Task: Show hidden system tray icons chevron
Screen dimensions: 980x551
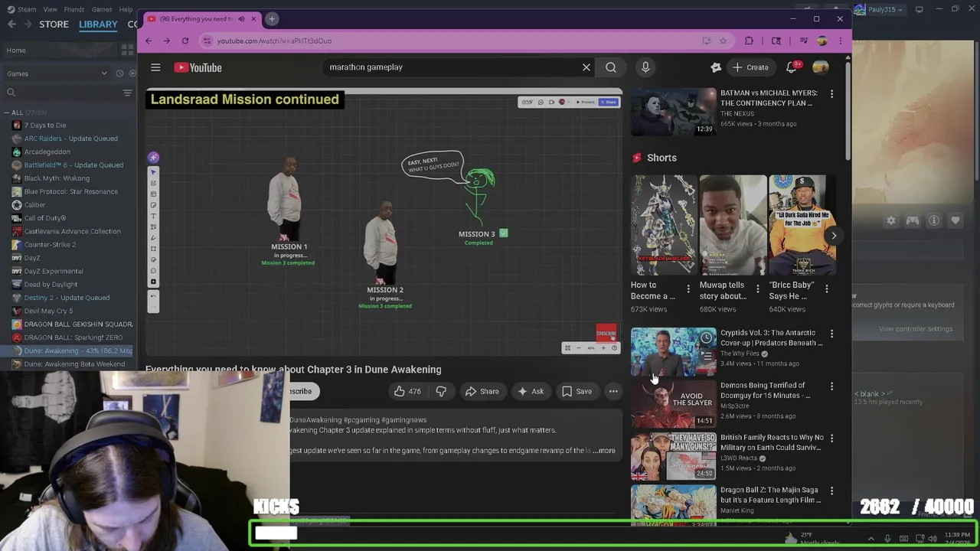Action: [871, 539]
